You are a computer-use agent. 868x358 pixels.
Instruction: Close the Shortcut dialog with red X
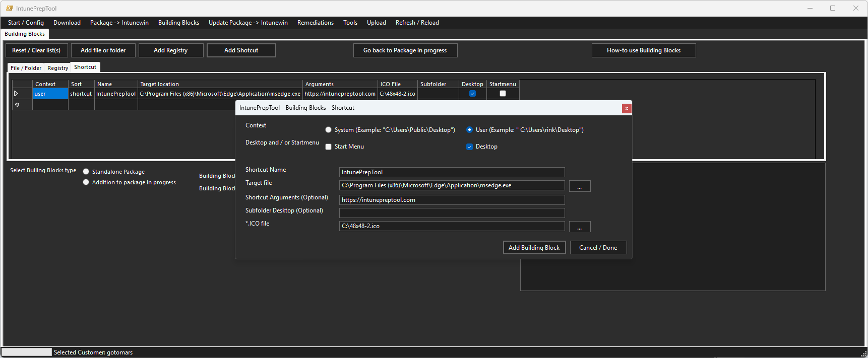point(627,108)
